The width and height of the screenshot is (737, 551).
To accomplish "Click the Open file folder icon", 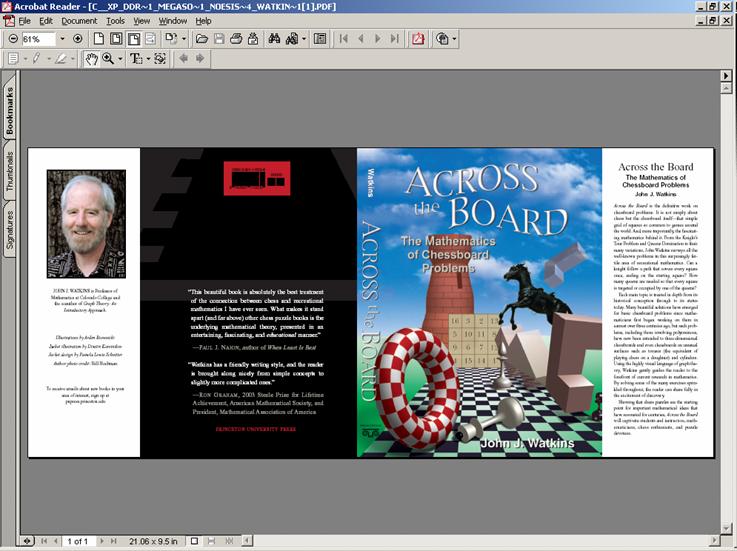I will [201, 39].
